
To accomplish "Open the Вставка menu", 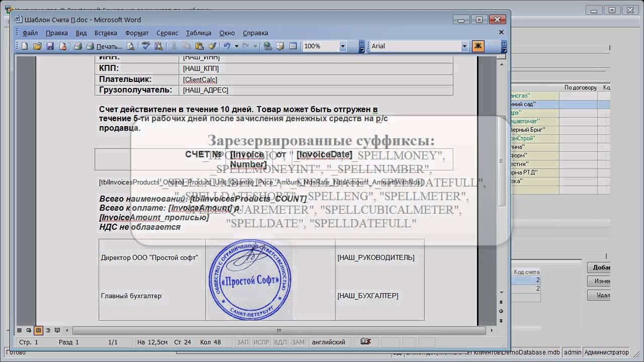I will (x=106, y=33).
